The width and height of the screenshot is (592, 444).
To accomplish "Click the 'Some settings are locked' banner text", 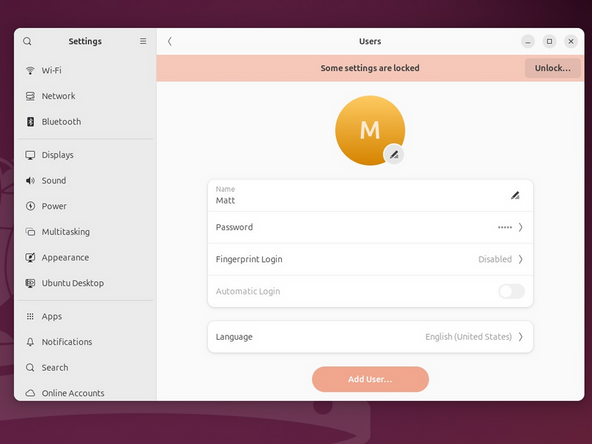I will coord(370,68).
